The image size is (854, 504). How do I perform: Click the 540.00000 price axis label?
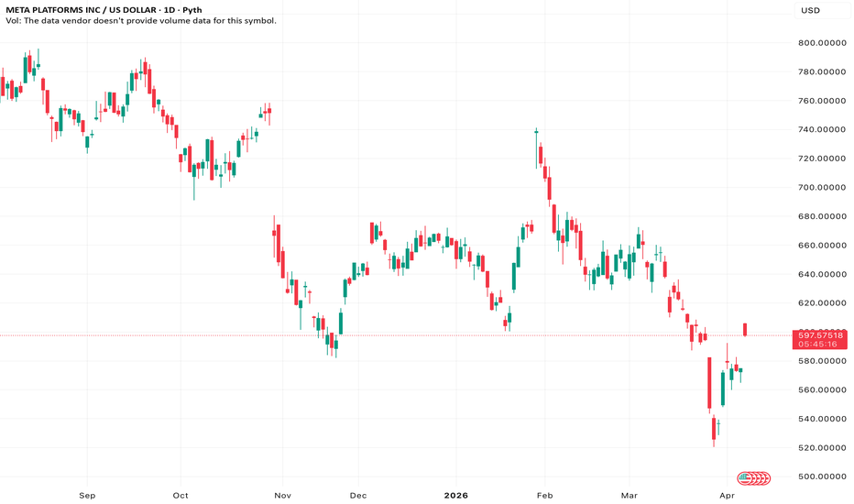822,419
